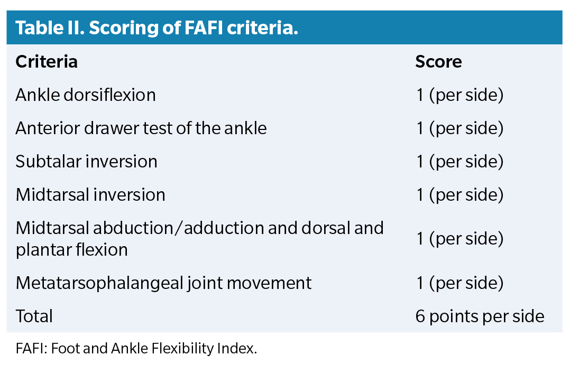Click the score for Metatarsophalangeal joint movement
Viewport: 588px width, 374px height.
pyautogui.click(x=460, y=283)
